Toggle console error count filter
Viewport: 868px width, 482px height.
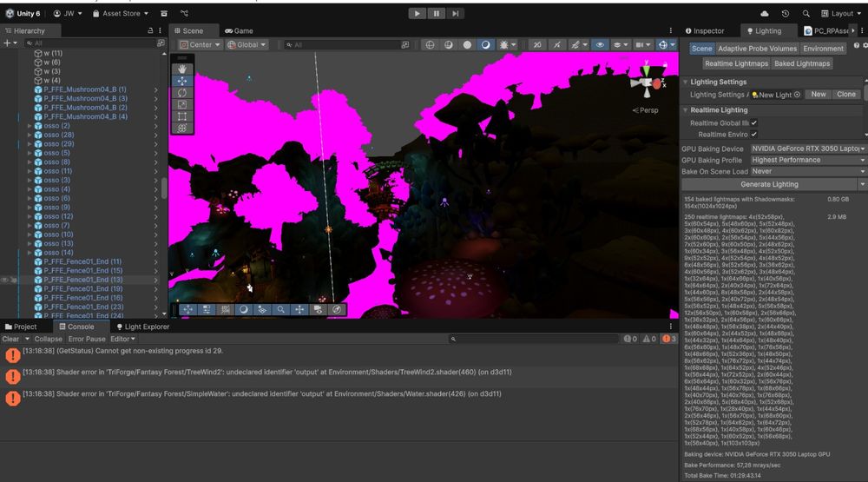(x=668, y=339)
